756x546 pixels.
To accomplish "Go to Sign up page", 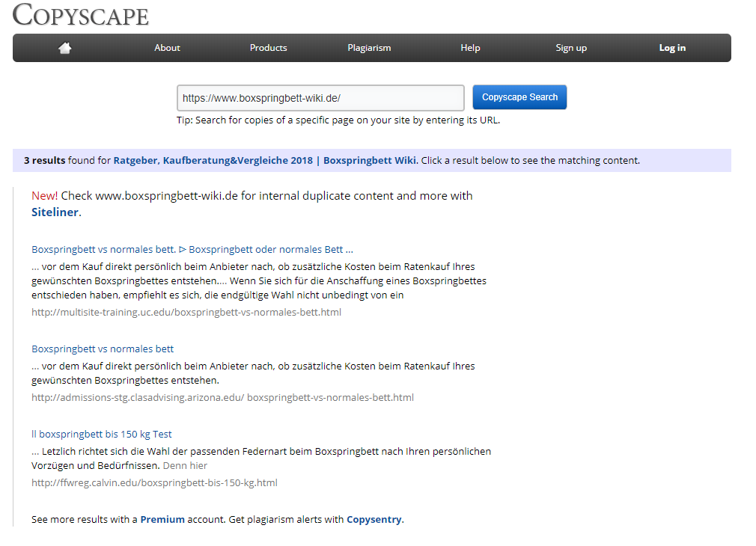I will (571, 48).
